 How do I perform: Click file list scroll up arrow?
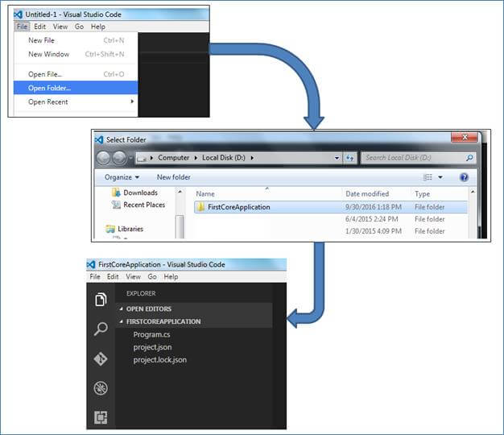473,192
